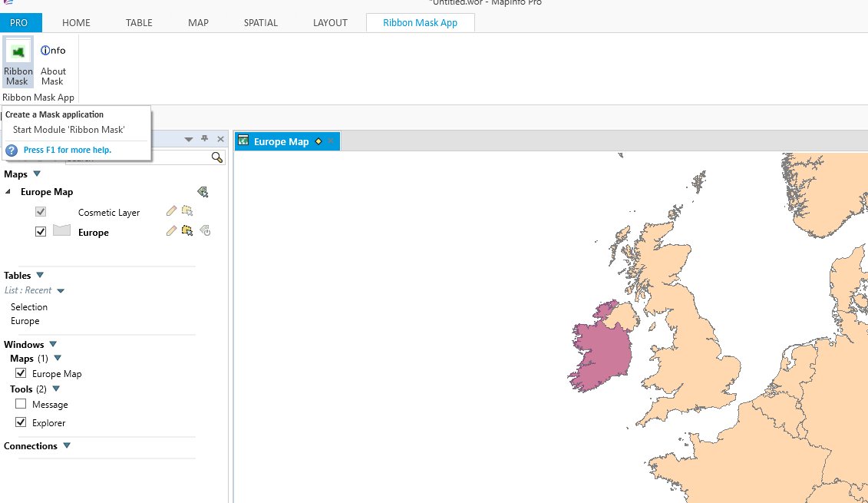Launch the Ribbon Mask tool
Image resolution: width=868 pixels, height=503 pixels.
coord(18,61)
